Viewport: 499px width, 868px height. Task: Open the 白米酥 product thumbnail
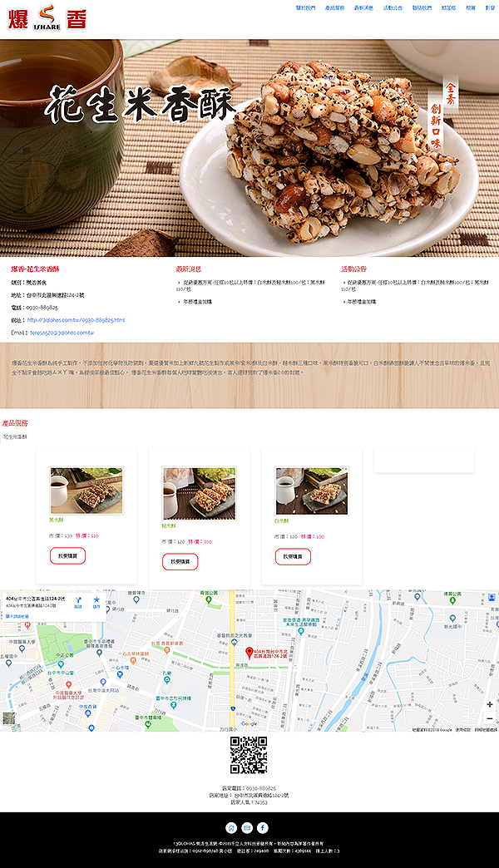click(x=312, y=491)
